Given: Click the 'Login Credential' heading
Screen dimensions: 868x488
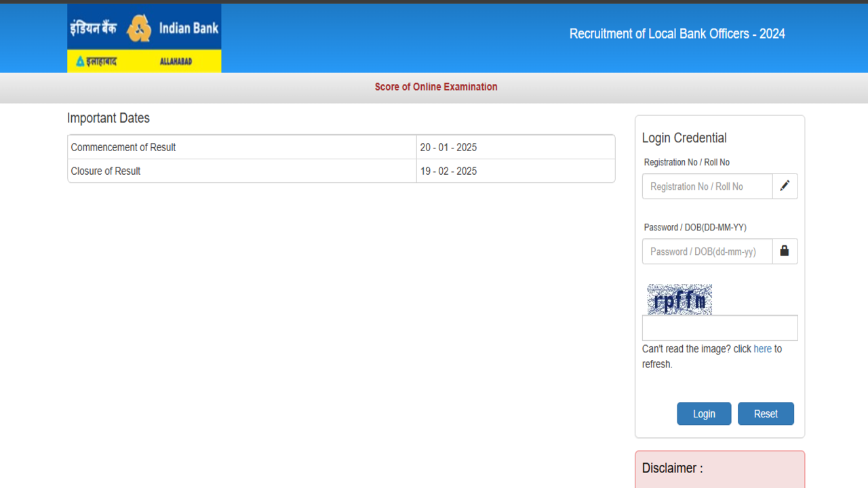Looking at the screenshot, I should (x=684, y=138).
